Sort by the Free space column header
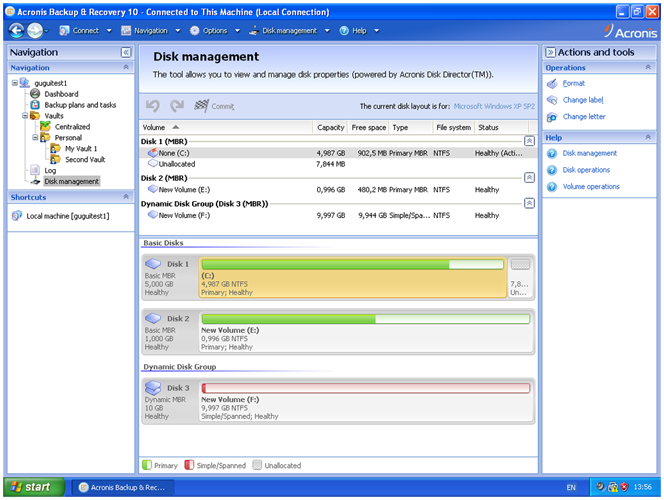The height and width of the screenshot is (500, 664). click(368, 127)
